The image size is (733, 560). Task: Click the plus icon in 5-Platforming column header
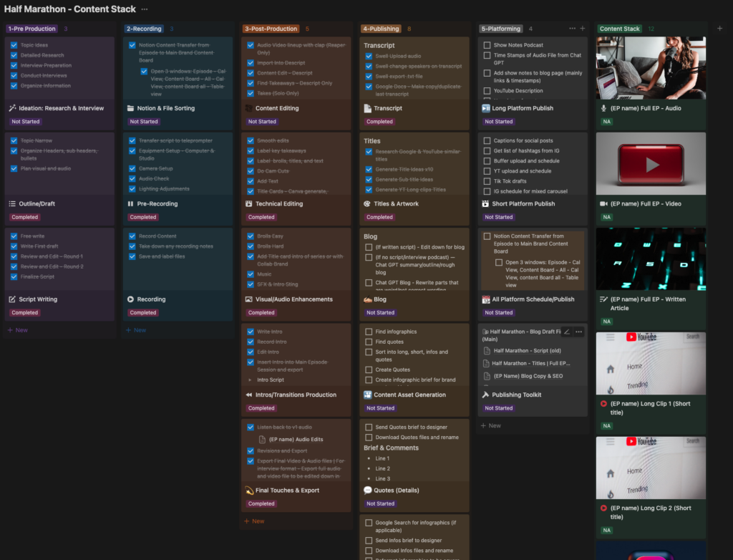coord(582,29)
